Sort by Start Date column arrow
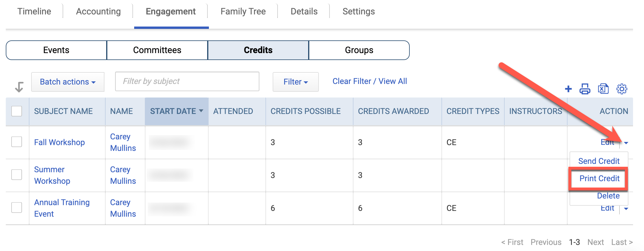644x251 pixels. tap(201, 111)
